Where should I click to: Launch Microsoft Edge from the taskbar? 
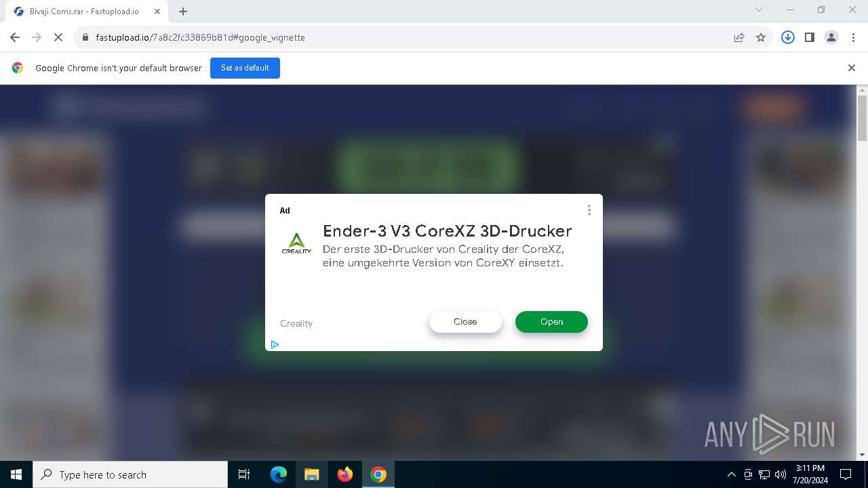pyautogui.click(x=279, y=474)
